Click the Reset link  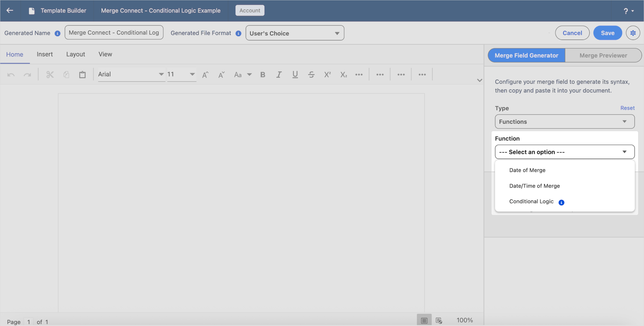point(627,108)
